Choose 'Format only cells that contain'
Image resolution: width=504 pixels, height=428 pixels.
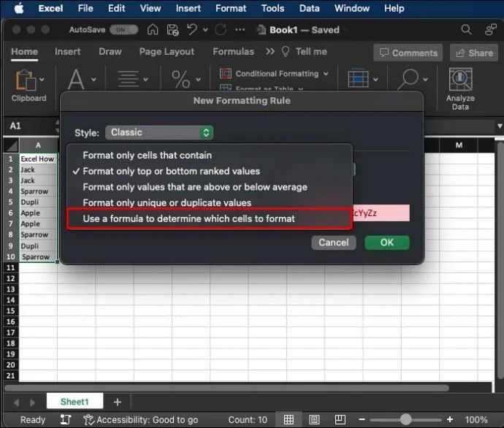click(x=147, y=155)
